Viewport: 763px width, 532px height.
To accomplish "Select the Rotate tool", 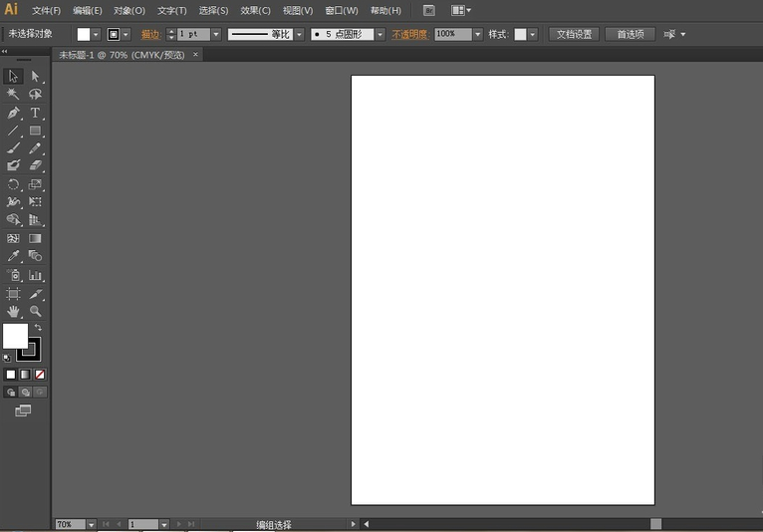I will (x=13, y=184).
